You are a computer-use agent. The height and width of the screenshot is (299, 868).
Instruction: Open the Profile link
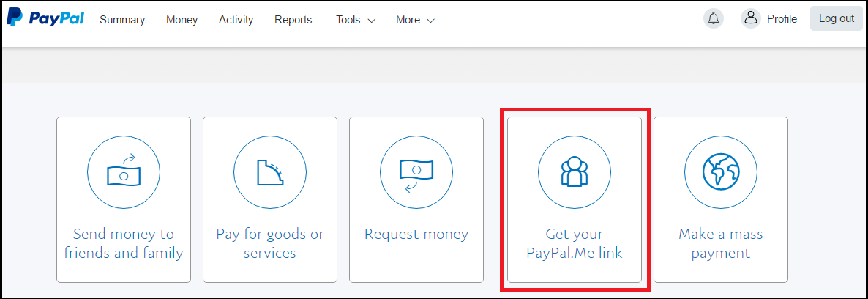coord(782,19)
